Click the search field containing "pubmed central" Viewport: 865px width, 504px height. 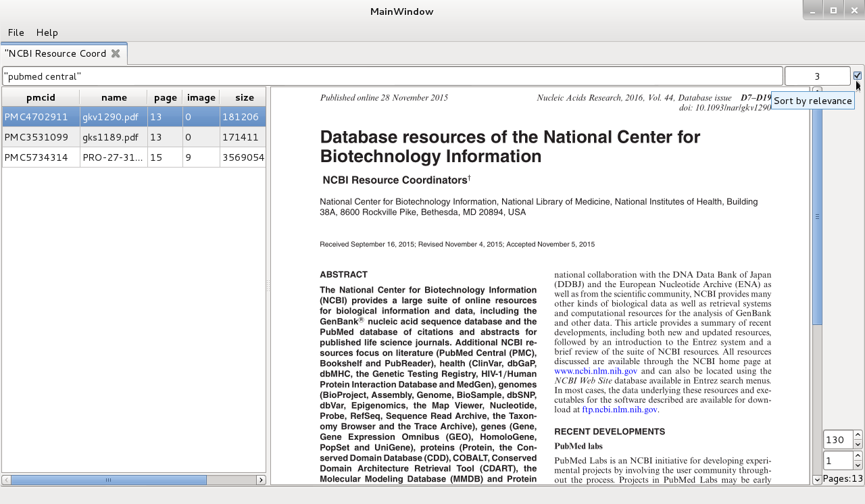392,76
